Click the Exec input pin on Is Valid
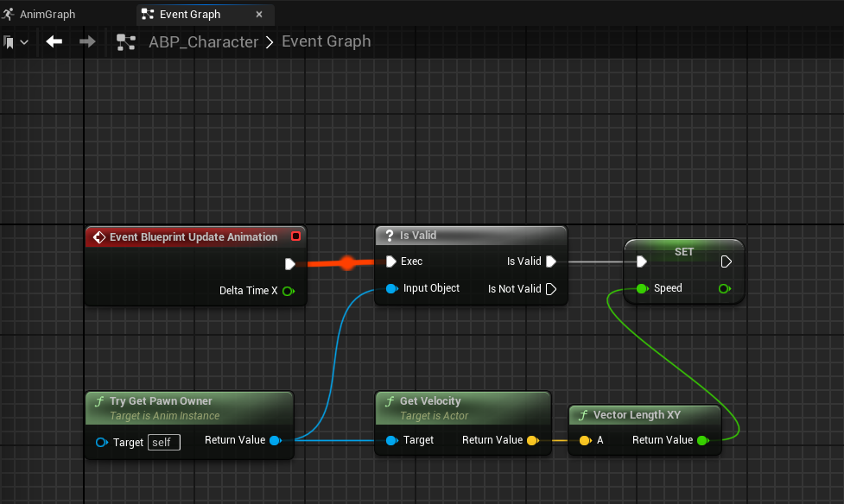Screen dimensions: 844x504 [x=391, y=261]
